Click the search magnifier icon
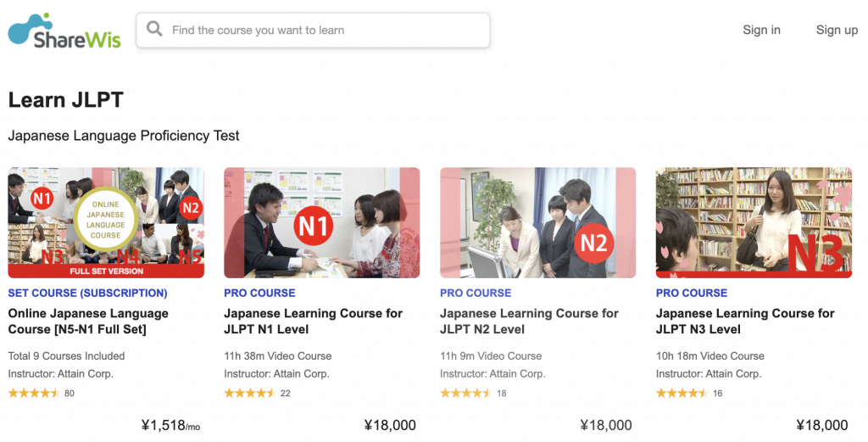Viewport: 868px width, 442px height. pos(154,30)
